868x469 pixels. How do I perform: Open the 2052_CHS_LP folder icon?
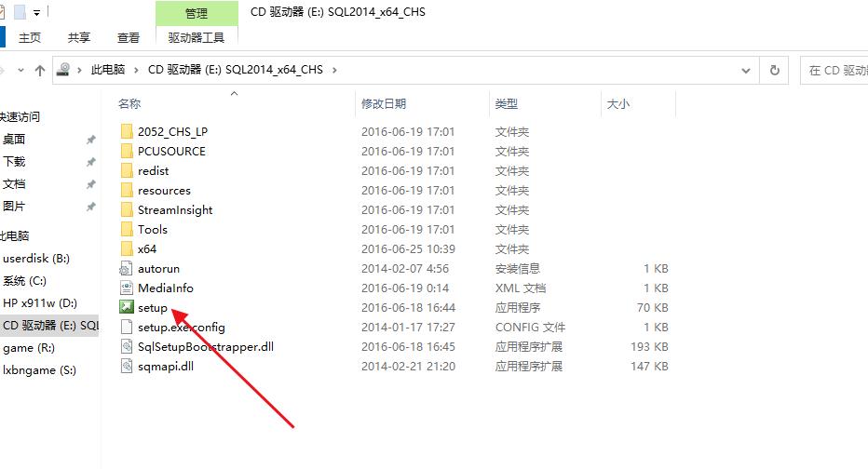point(128,132)
